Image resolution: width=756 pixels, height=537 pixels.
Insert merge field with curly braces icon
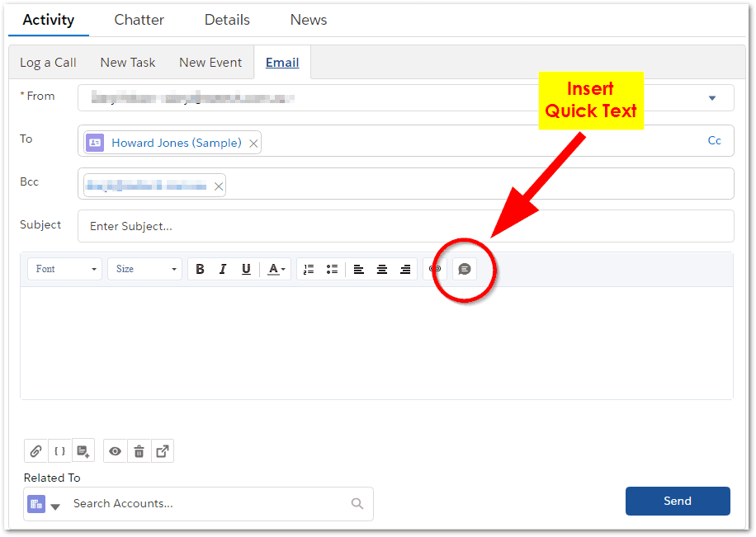click(59, 451)
